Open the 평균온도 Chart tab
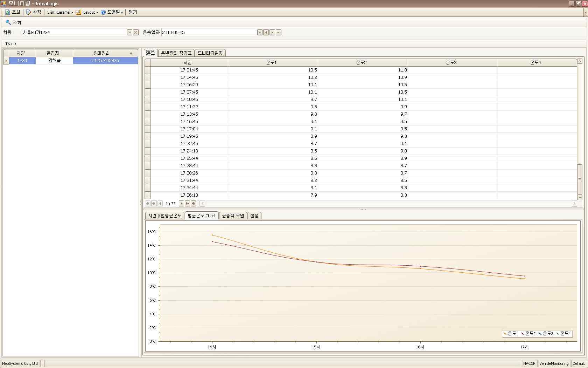Screen dimensions: 588x368 click(202, 216)
